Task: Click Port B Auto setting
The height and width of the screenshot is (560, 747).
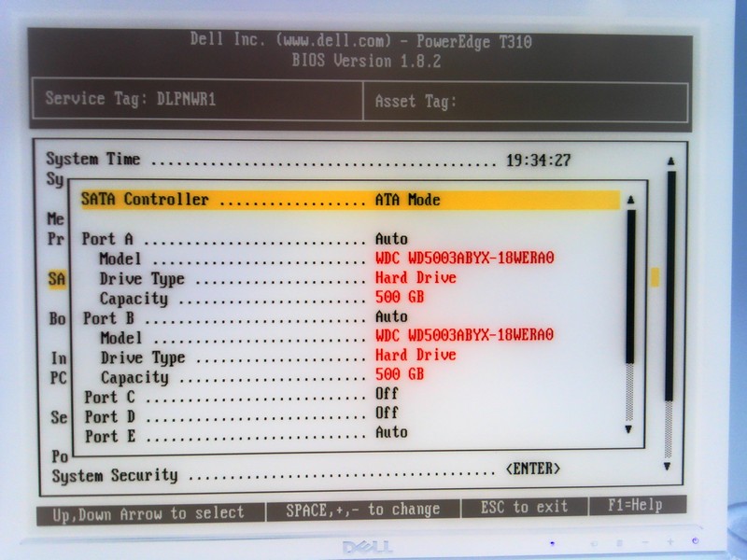Action: coord(391,317)
